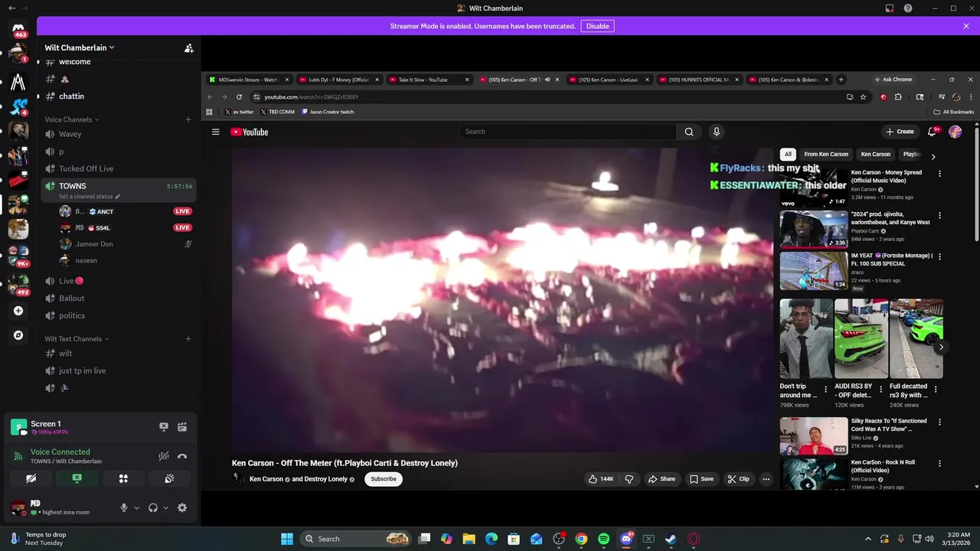The width and height of the screenshot is (980, 551).
Task: Open Discord discover servers compass icon
Action: 18,335
